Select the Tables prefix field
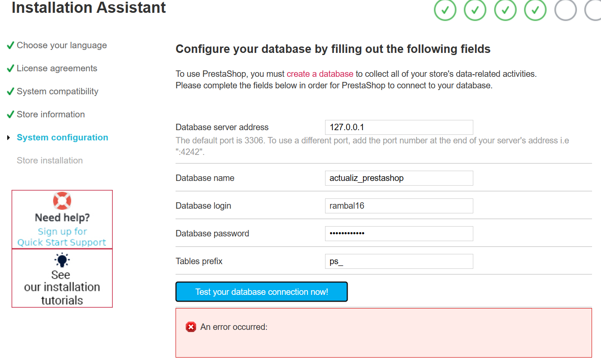This screenshot has width=601, height=364. point(399,261)
